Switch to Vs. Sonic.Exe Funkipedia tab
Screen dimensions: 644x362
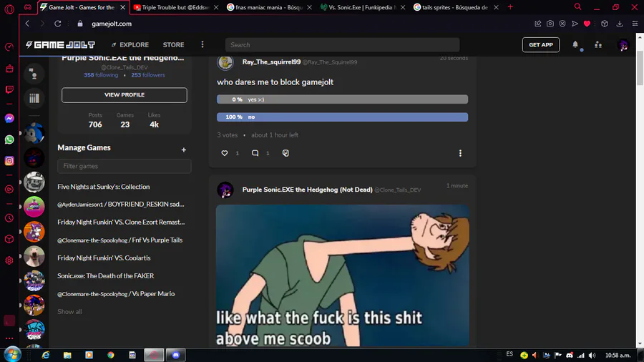pos(362,7)
